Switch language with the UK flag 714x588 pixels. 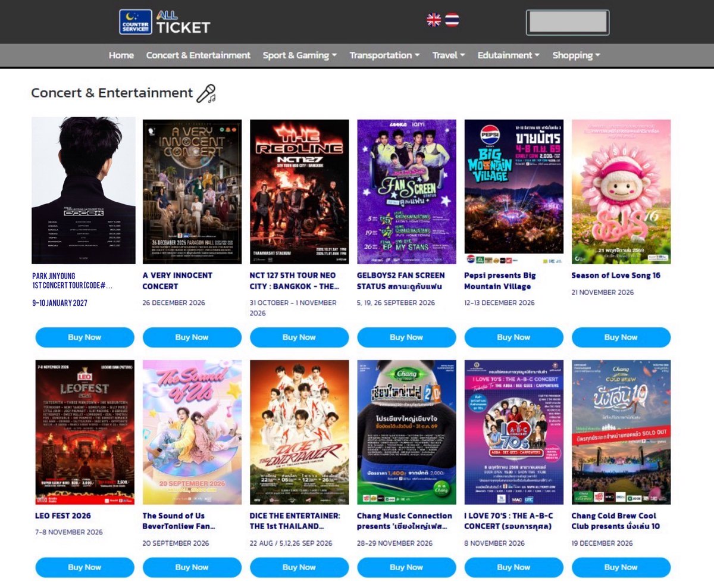tap(434, 20)
